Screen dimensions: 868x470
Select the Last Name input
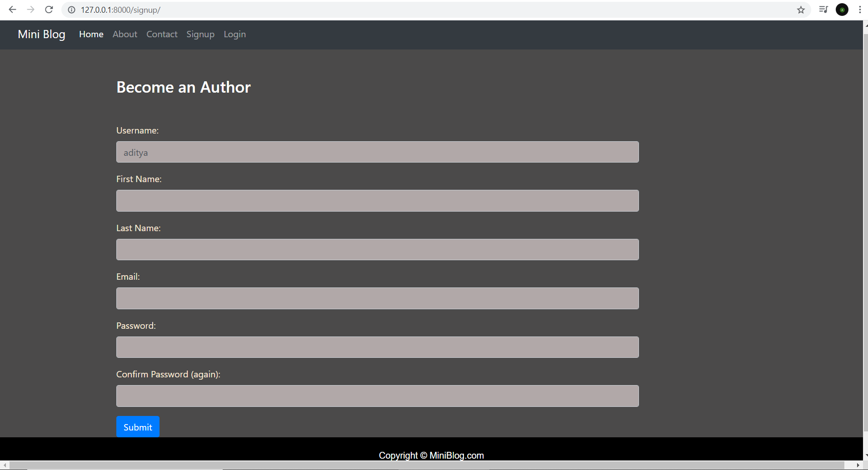[x=377, y=250]
